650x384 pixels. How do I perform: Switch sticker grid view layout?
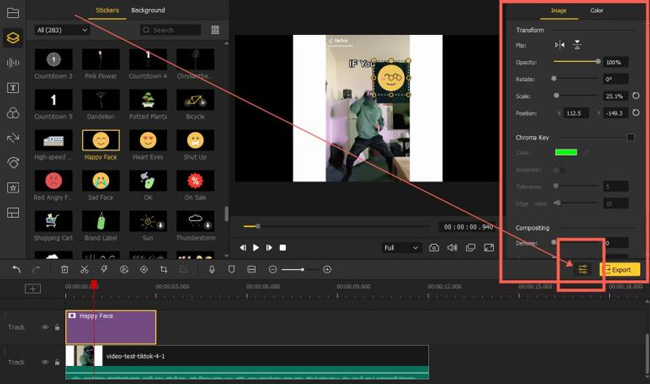click(215, 30)
